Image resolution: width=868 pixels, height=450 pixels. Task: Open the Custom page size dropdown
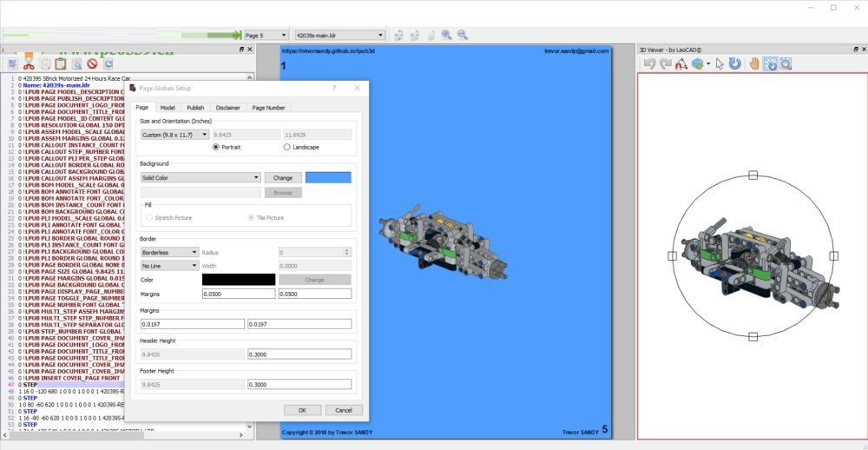pos(174,135)
